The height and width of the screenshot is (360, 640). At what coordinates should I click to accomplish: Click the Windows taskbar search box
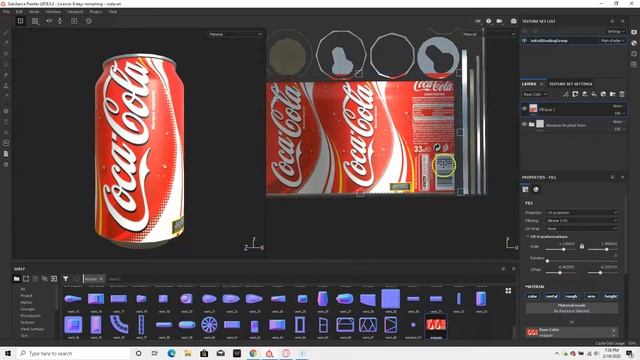[73, 353]
